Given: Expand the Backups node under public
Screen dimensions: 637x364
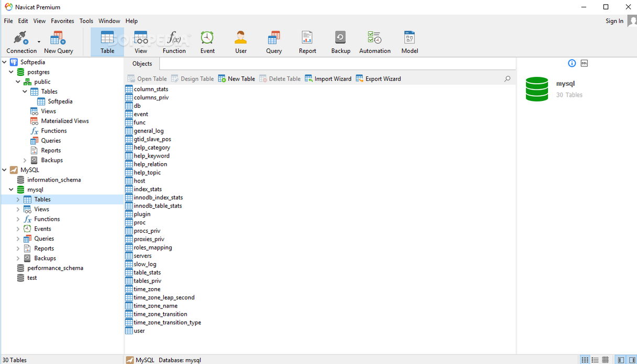Looking at the screenshot, I should click(x=25, y=160).
